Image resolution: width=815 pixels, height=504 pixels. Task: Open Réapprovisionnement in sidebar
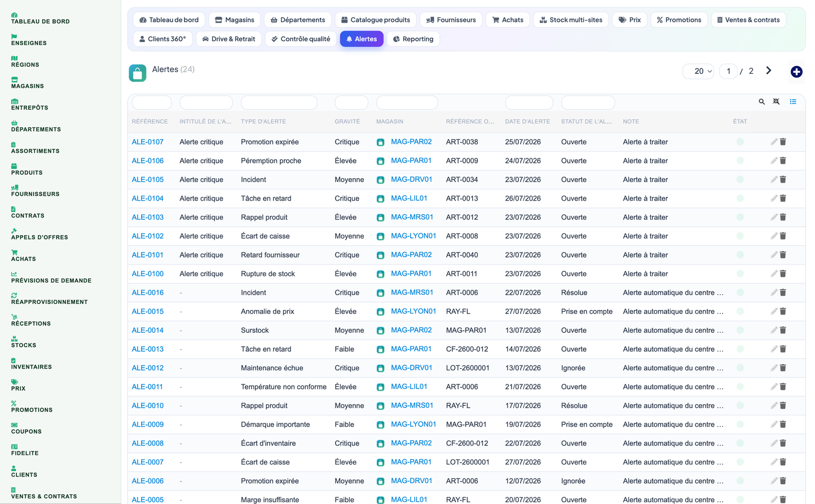tap(50, 299)
